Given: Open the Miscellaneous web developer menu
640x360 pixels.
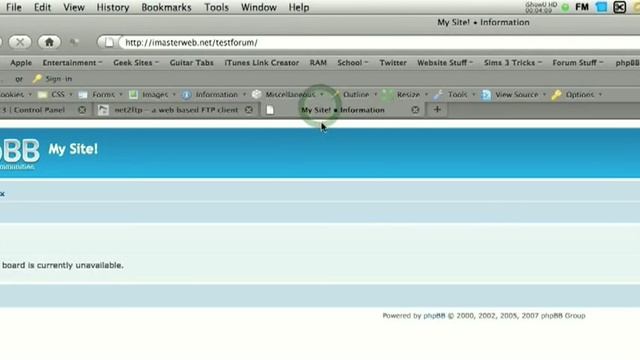Looking at the screenshot, I should pyautogui.click(x=290, y=95).
